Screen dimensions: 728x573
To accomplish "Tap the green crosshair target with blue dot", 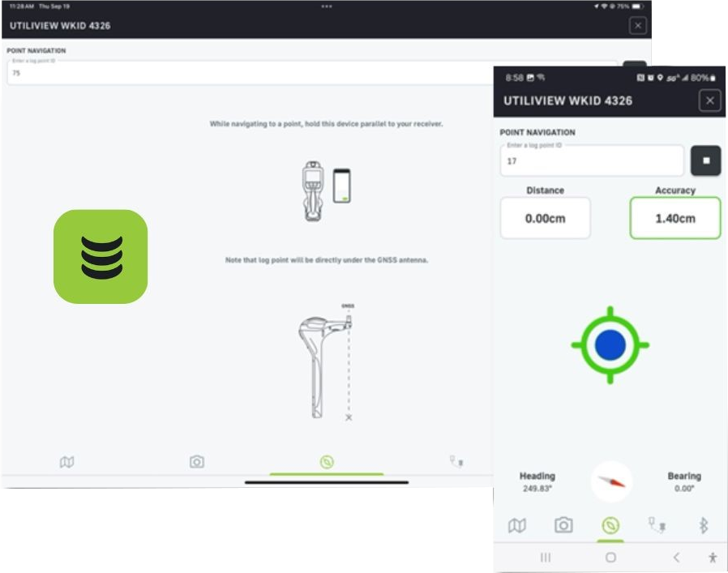I will 610,345.
